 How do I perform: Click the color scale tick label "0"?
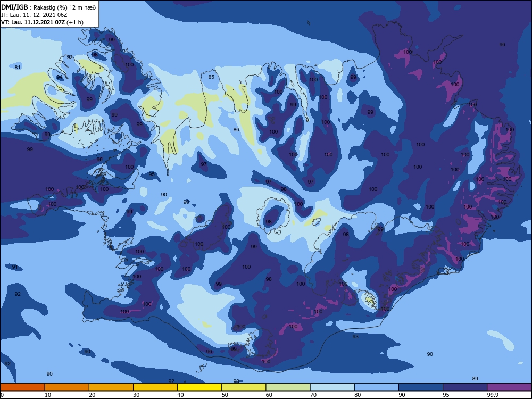pos(2,395)
